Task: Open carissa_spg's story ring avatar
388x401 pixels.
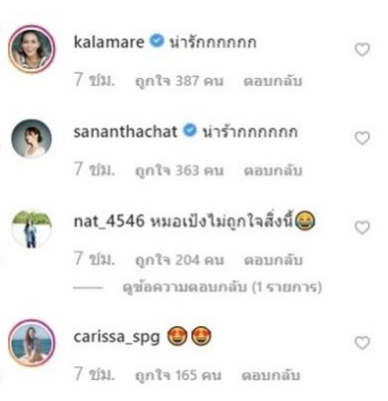Action: click(32, 343)
